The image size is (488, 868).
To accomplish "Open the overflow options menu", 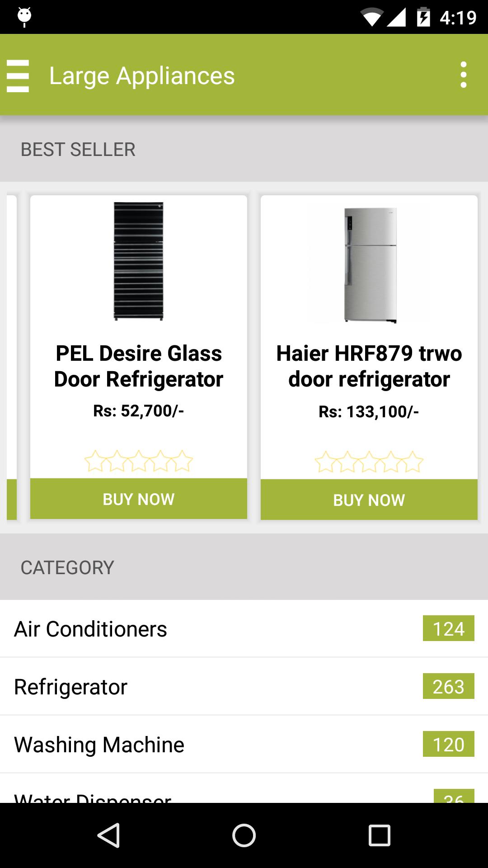I will tap(464, 75).
